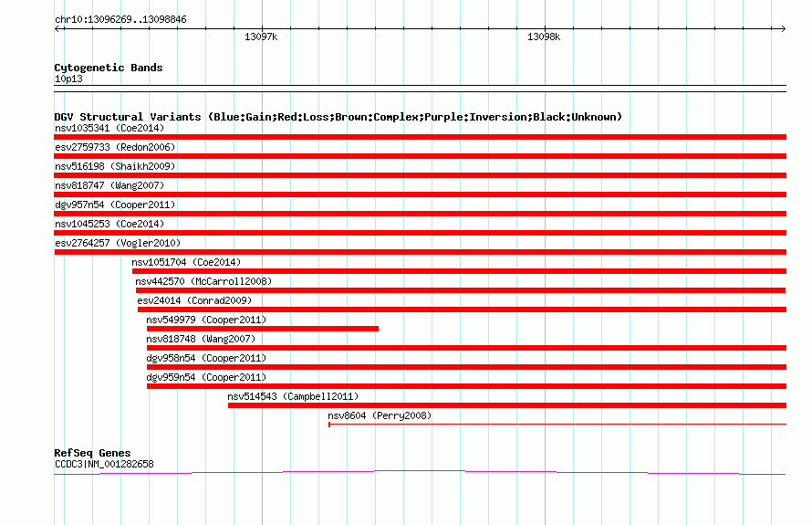Click the DGV Structural Variants track title
The image size is (812, 525).
[338, 117]
